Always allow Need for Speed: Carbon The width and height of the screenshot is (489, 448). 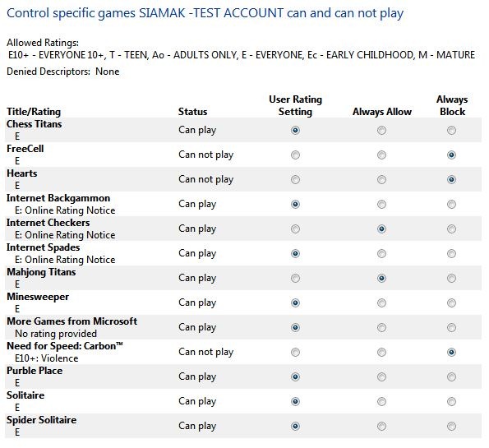pos(381,352)
